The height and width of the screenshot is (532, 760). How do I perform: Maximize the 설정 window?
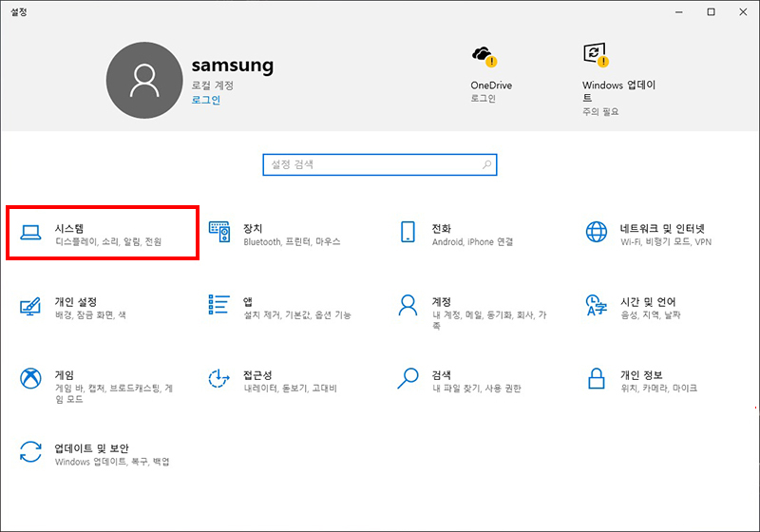(711, 12)
